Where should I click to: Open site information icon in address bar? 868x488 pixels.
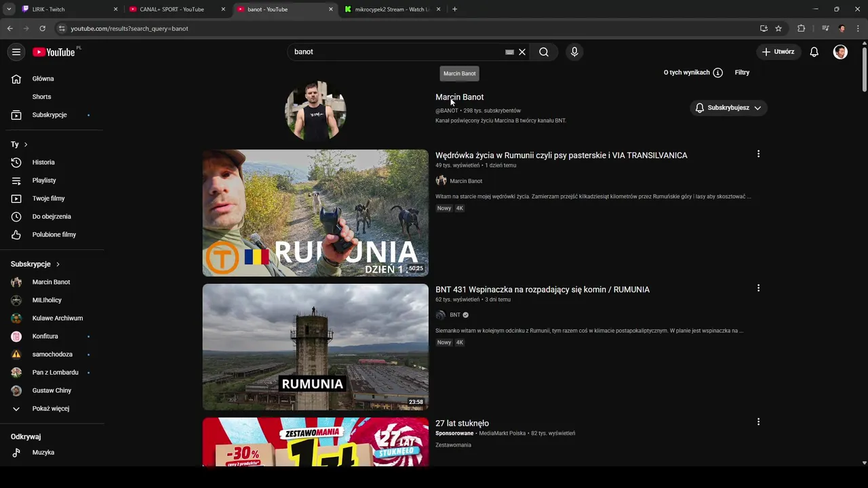point(62,28)
